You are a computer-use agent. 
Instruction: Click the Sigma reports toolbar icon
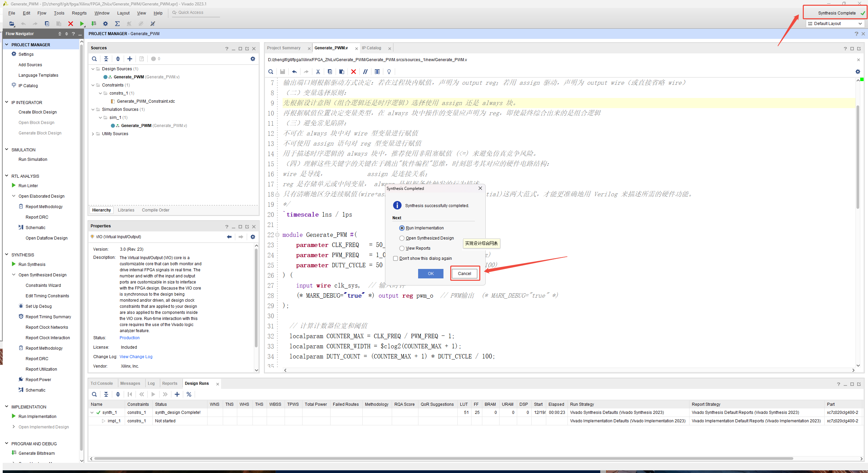point(117,24)
